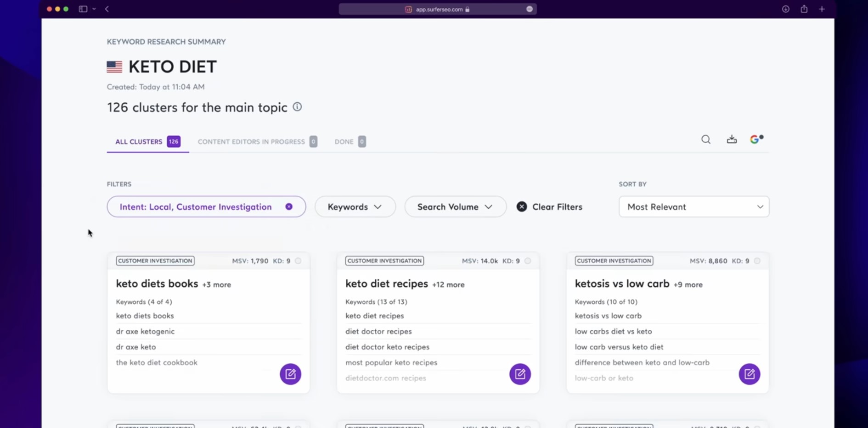Click the keyword 'most popular keto recipes'

click(x=391, y=362)
